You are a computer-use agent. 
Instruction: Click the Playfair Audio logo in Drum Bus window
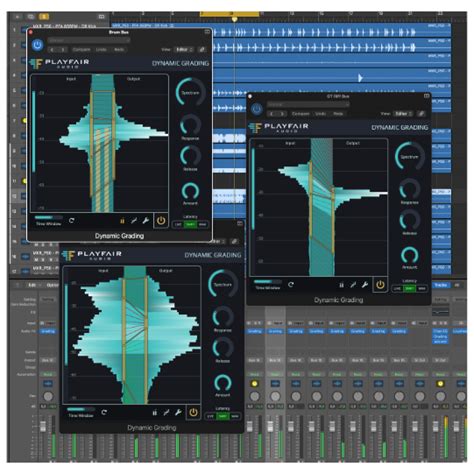tap(59, 63)
